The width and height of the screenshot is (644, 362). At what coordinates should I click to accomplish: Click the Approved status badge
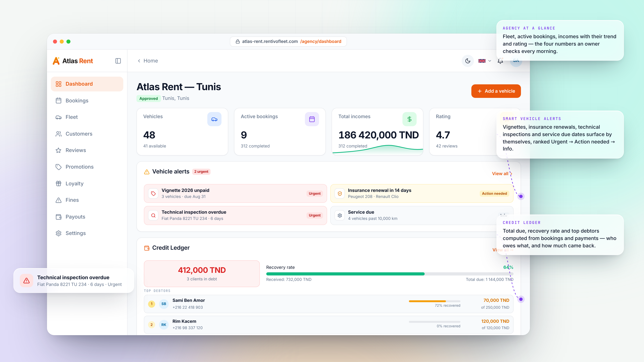(x=148, y=98)
